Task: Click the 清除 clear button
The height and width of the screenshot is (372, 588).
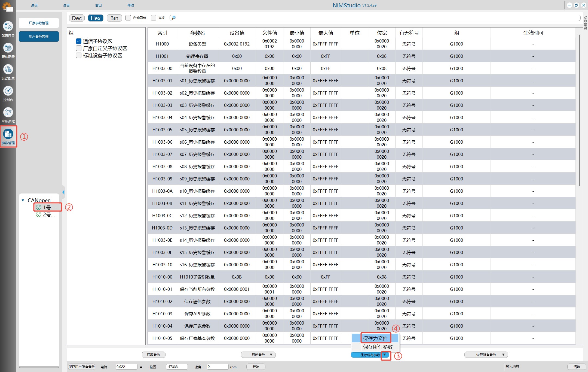Action: 577,367
